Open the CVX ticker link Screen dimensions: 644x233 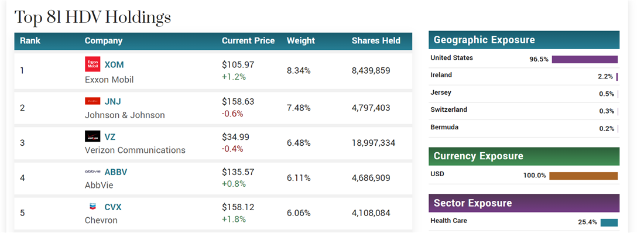(x=113, y=207)
